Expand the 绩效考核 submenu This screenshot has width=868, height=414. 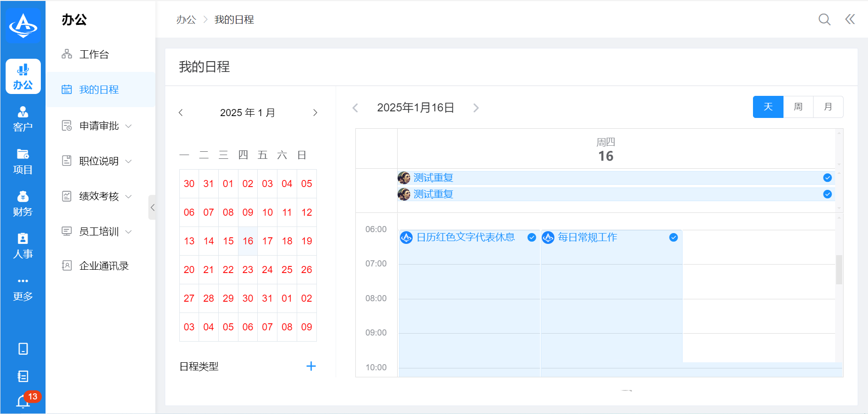100,196
